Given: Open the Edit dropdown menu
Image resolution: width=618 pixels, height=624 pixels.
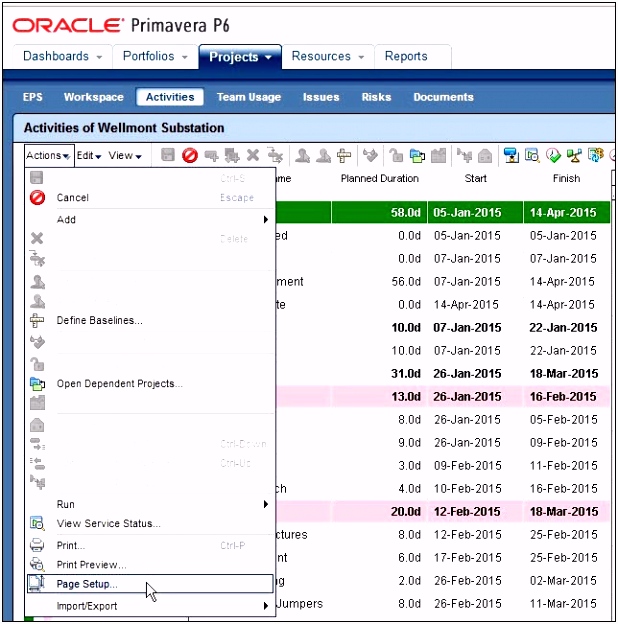Looking at the screenshot, I should point(89,156).
